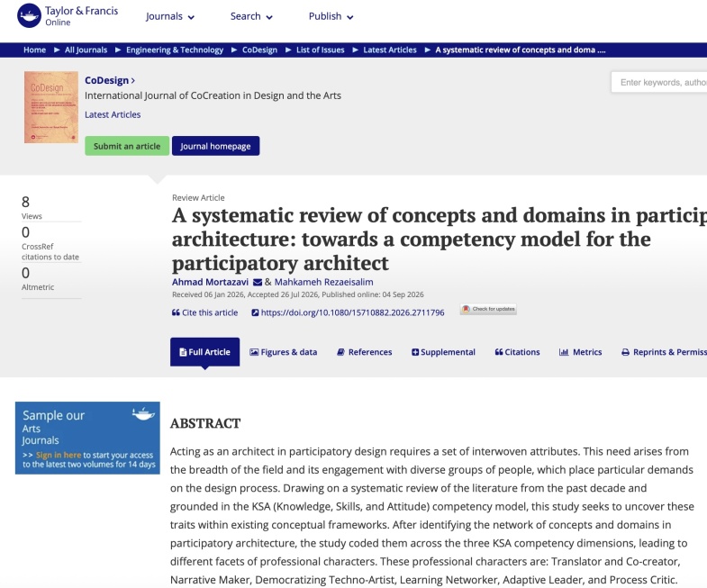The height and width of the screenshot is (588, 707).
Task: Click the Check for updates badge
Action: click(x=488, y=310)
